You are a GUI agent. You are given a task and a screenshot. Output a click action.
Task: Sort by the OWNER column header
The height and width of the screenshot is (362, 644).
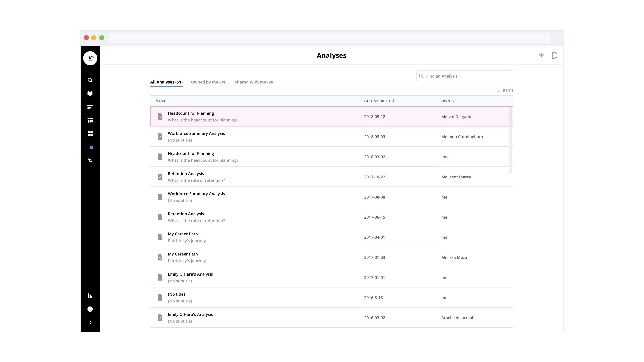click(x=448, y=101)
